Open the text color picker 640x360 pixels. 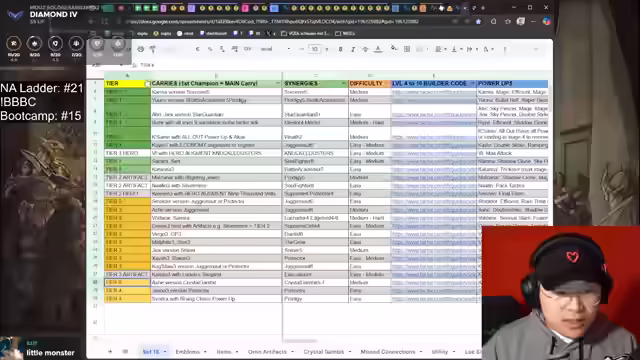(378, 49)
